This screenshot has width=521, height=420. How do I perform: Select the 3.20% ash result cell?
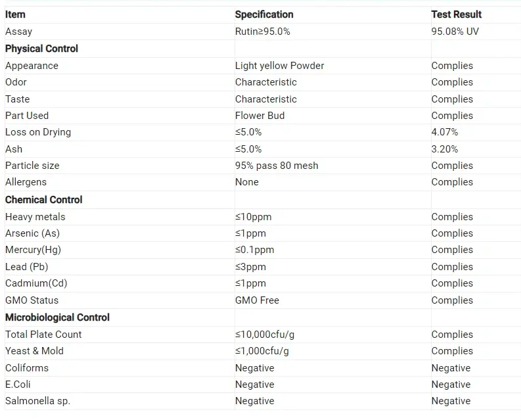tap(445, 149)
